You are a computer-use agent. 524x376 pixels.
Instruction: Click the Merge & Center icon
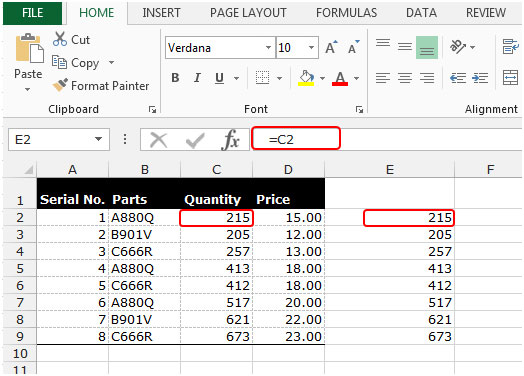point(510,78)
